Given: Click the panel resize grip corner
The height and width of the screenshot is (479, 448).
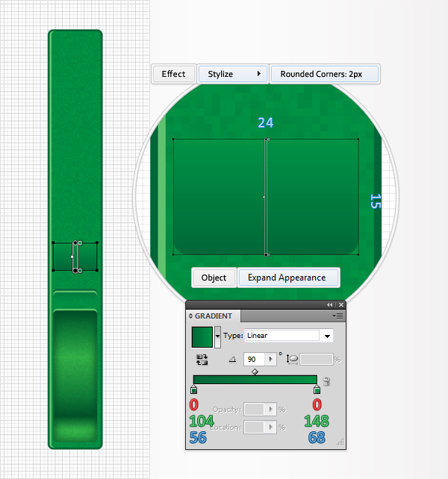Looking at the screenshot, I should pyautogui.click(x=340, y=442).
